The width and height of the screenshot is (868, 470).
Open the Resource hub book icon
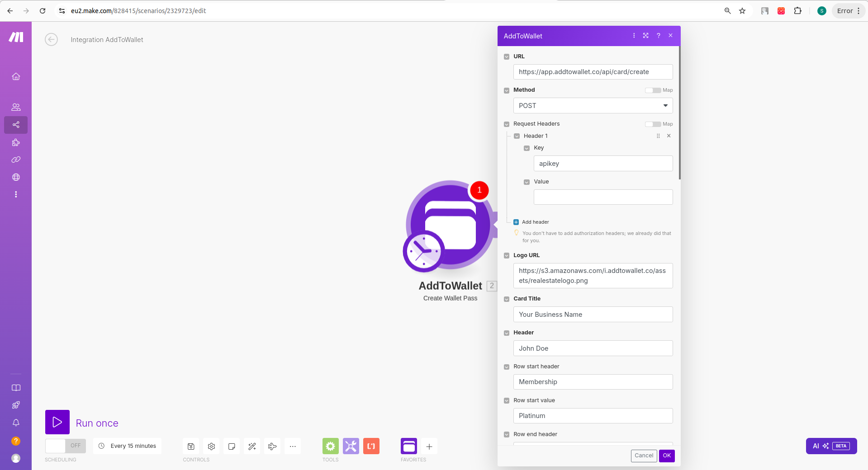click(x=16, y=388)
